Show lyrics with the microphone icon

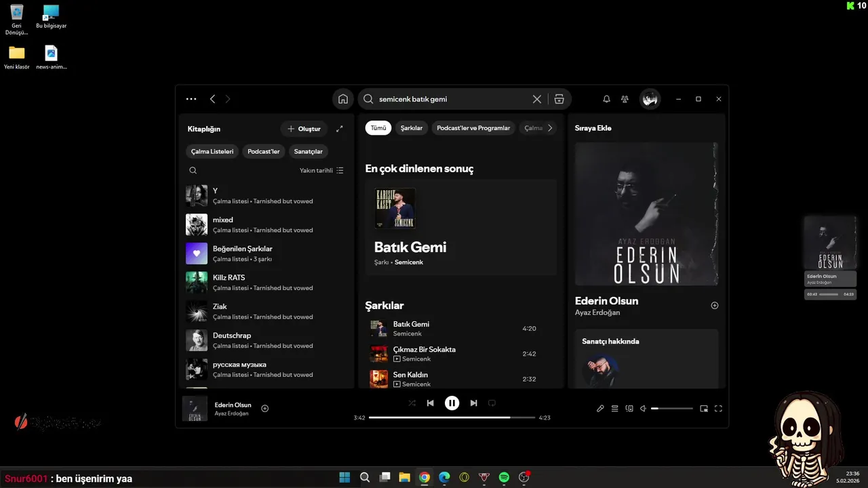point(600,409)
